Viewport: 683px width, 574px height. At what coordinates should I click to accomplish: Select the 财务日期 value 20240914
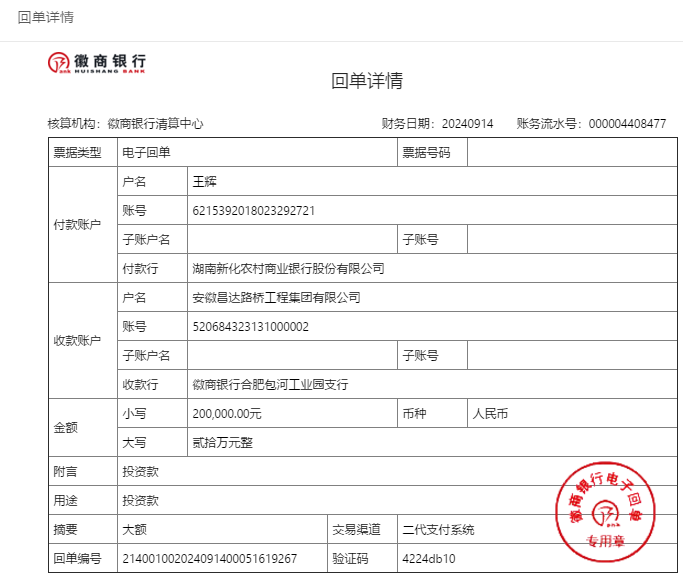pyautogui.click(x=467, y=124)
